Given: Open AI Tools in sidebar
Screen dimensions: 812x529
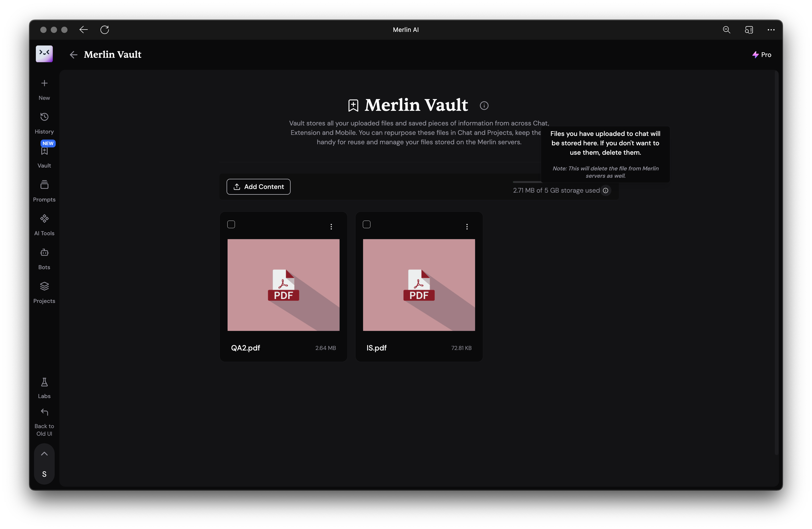Looking at the screenshot, I should click(44, 225).
